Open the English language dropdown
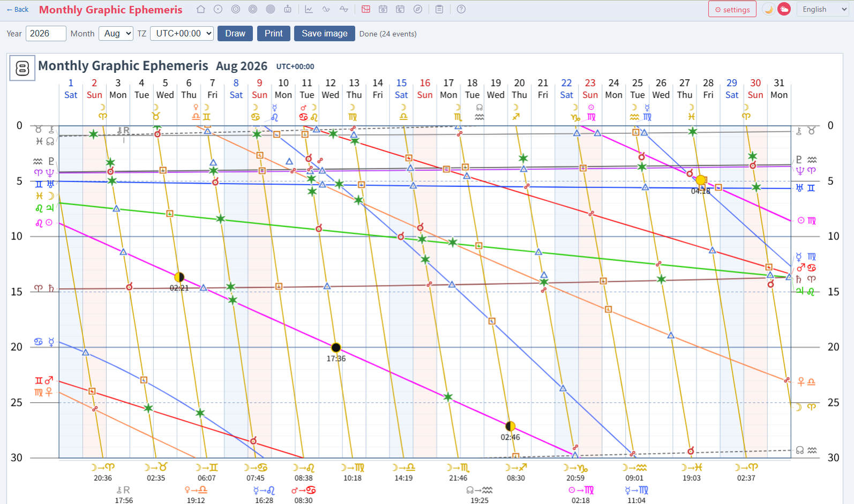Viewport: 854px width, 504px height. [823, 9]
